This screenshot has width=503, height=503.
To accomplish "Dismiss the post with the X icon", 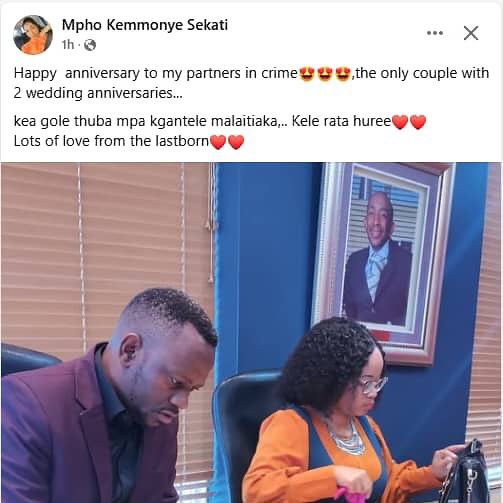I will pos(471,33).
